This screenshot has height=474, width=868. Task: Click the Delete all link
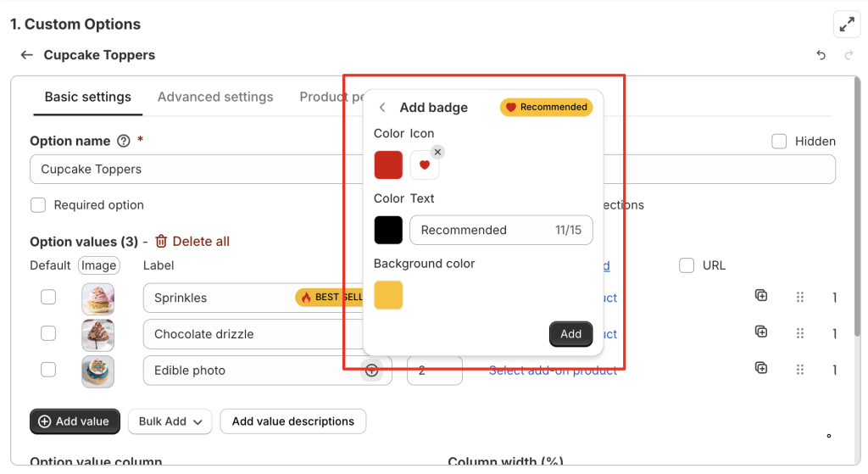point(192,242)
